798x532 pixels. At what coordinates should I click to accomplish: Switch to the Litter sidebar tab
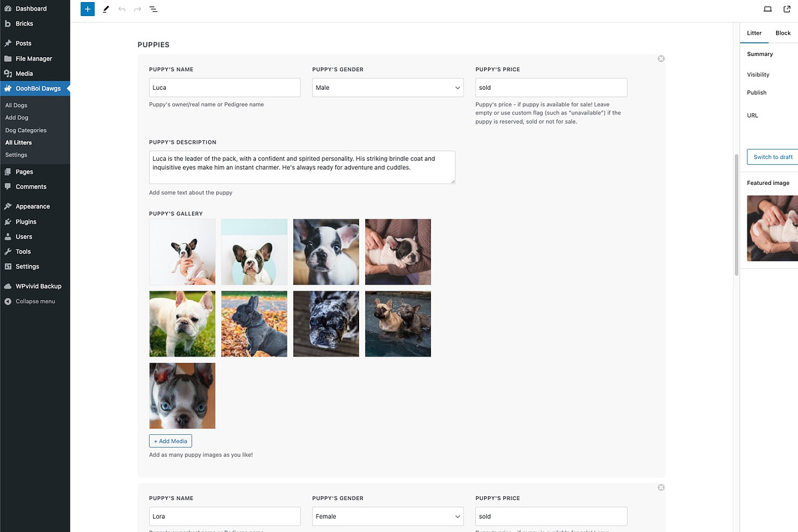(754, 33)
